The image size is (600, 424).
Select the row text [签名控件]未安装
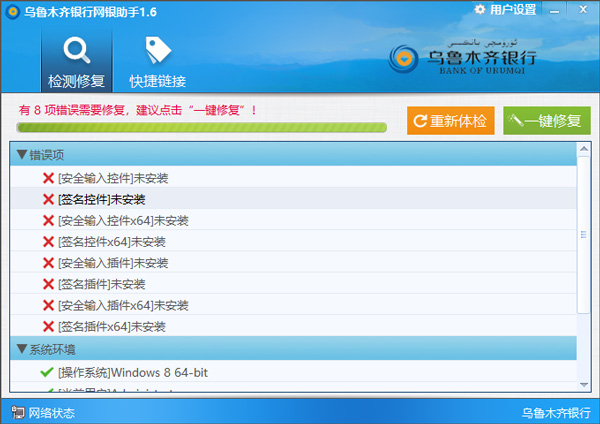[101, 199]
